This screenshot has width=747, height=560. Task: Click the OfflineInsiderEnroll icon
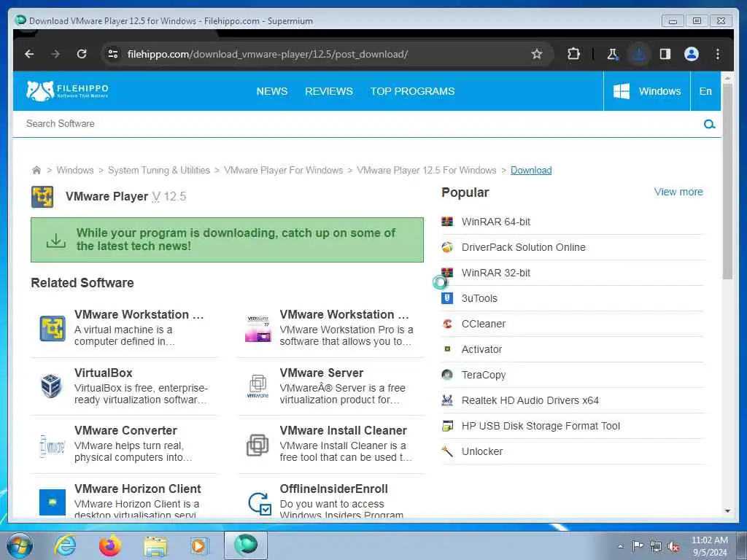[260, 504]
